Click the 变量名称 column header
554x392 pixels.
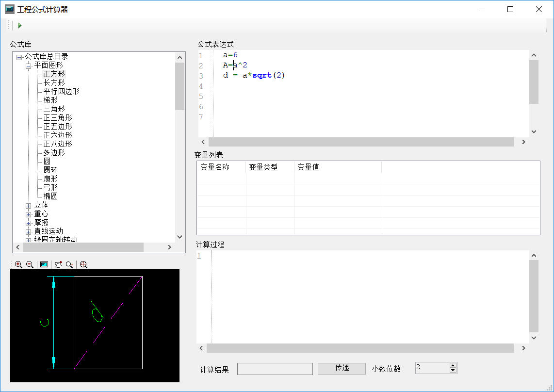point(221,167)
